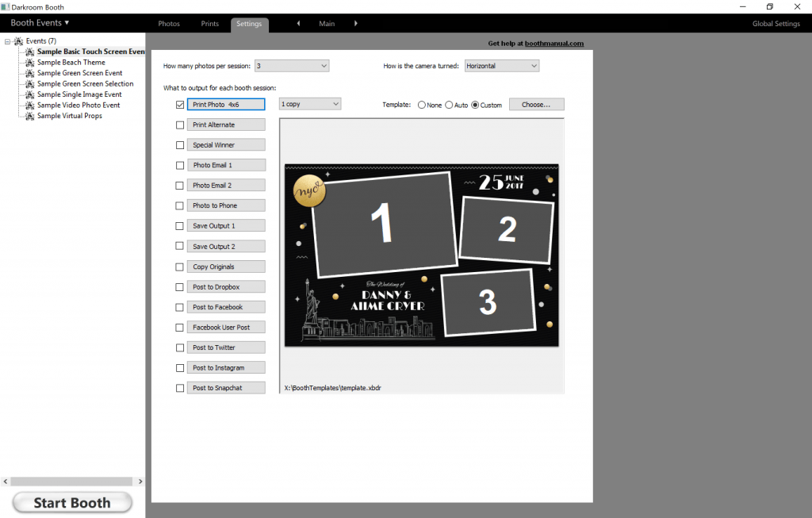The image size is (812, 518).
Task: Click the Special Winner button
Action: (226, 144)
